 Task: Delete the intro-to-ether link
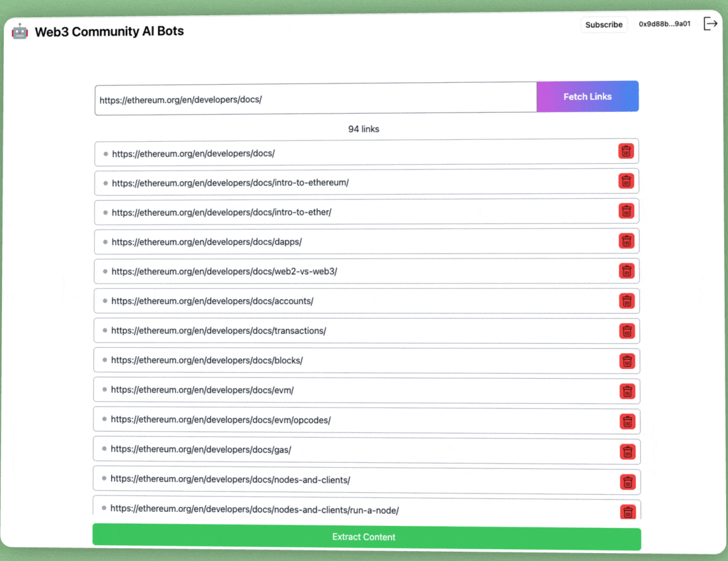(x=626, y=211)
